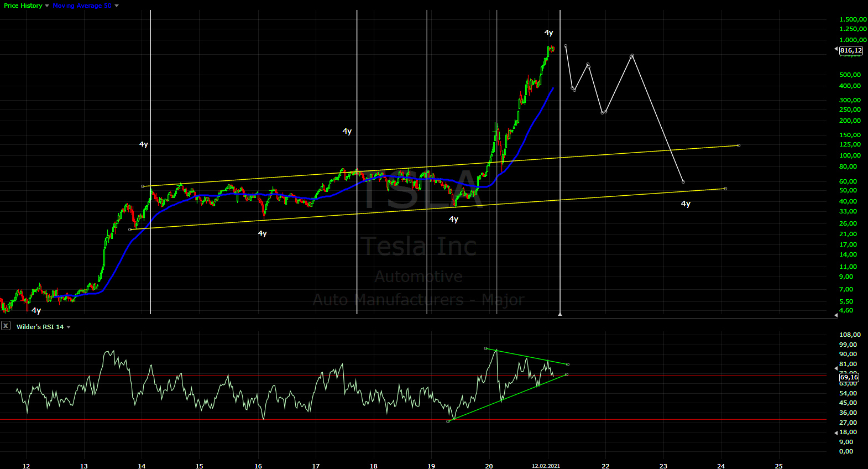This screenshot has height=469, width=868.
Task: Click the 26,00 price axis label
Action: tap(848, 223)
